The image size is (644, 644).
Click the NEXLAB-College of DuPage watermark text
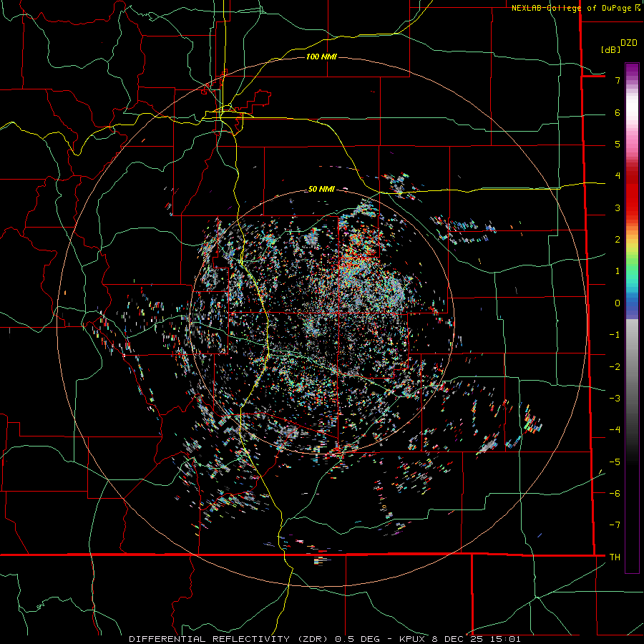[x=573, y=8]
